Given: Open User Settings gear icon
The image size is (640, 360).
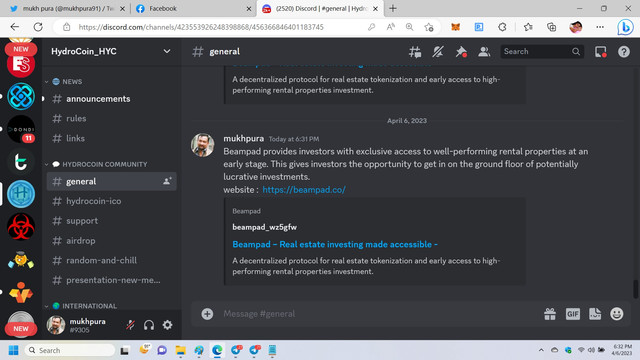Looking at the screenshot, I should click(167, 325).
